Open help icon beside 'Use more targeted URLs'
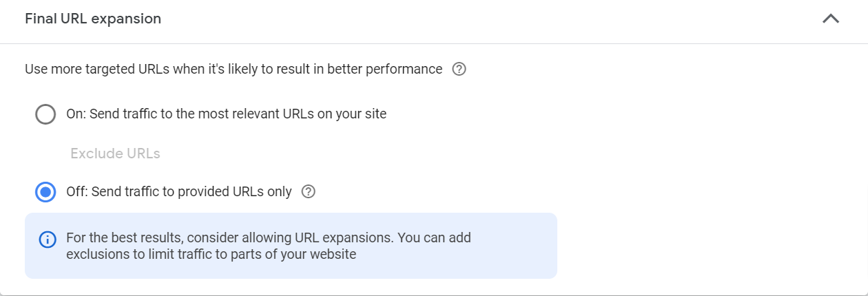This screenshot has height=296, width=868. [x=459, y=70]
